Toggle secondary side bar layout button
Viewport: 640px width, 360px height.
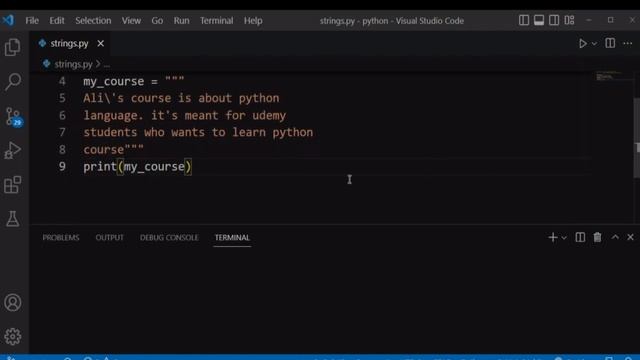click(x=554, y=20)
